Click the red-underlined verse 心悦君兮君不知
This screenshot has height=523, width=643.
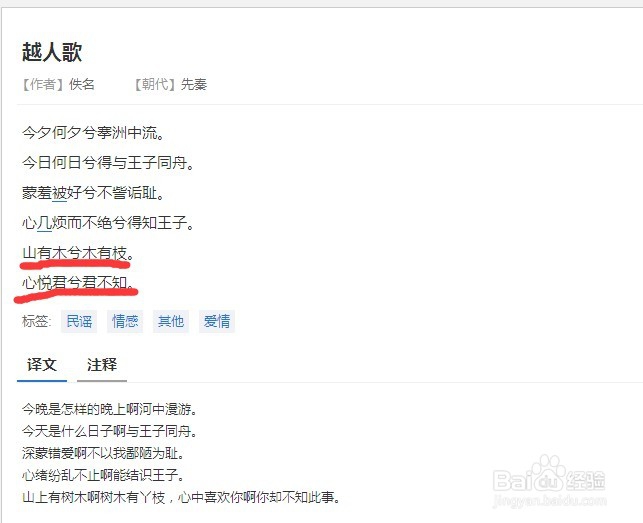point(78,283)
